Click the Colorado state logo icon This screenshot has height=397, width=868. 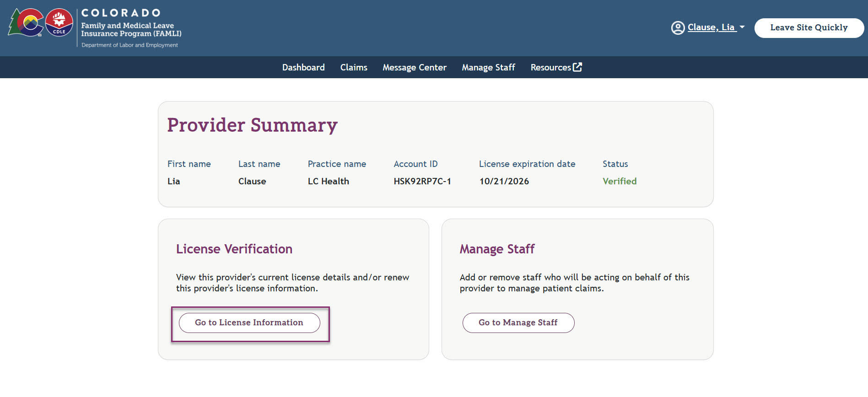(26, 22)
